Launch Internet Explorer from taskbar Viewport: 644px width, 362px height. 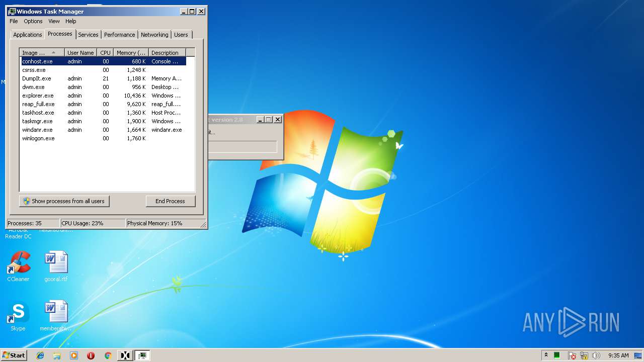[40, 355]
